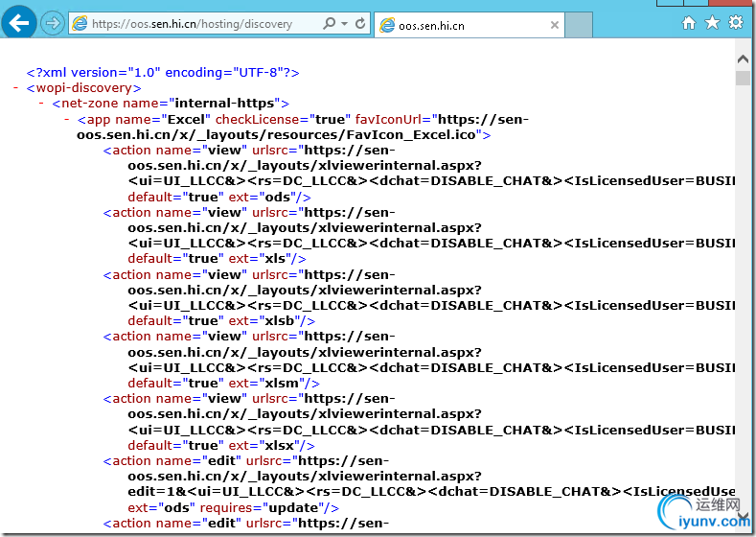Open Favorites star icon
Image resolution: width=756 pixels, height=537 pixels.
point(712,22)
